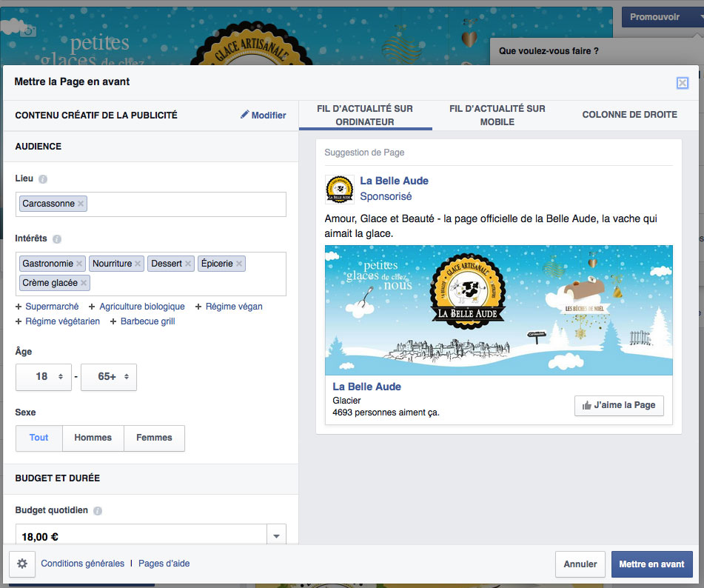The image size is (704, 588).
Task: Remove the Crème glacée interest tag
Action: point(84,283)
